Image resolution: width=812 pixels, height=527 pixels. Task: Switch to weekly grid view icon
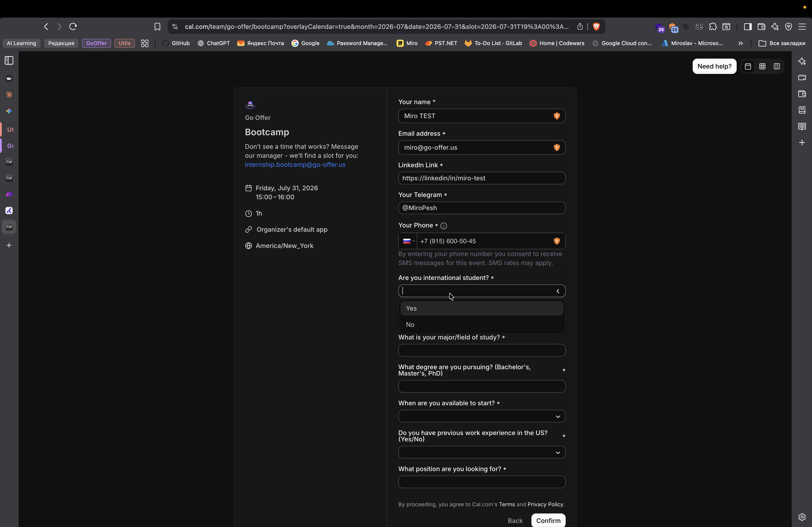click(x=762, y=66)
